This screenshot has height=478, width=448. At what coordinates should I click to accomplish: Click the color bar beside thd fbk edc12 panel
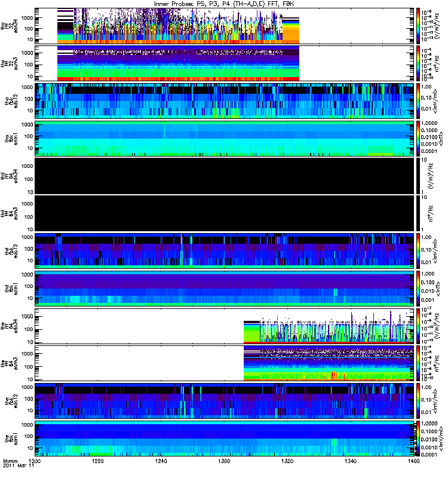[x=418, y=251]
